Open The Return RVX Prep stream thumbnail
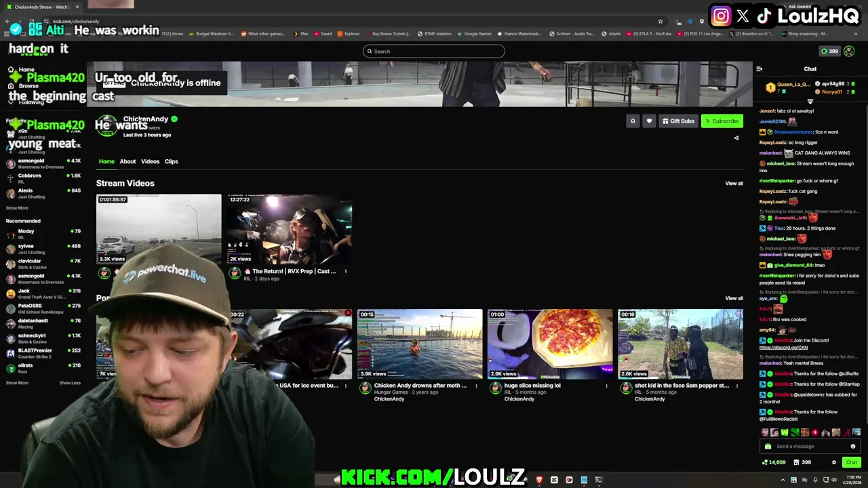Screen dimensions: 868x488 pyautogui.click(x=290, y=229)
